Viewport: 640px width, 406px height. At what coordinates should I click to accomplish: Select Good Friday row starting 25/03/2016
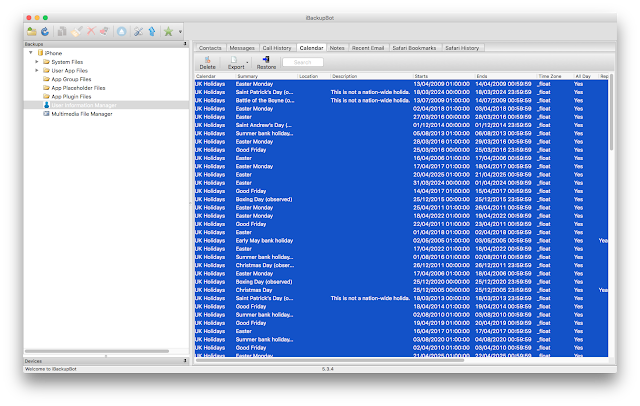(401, 150)
